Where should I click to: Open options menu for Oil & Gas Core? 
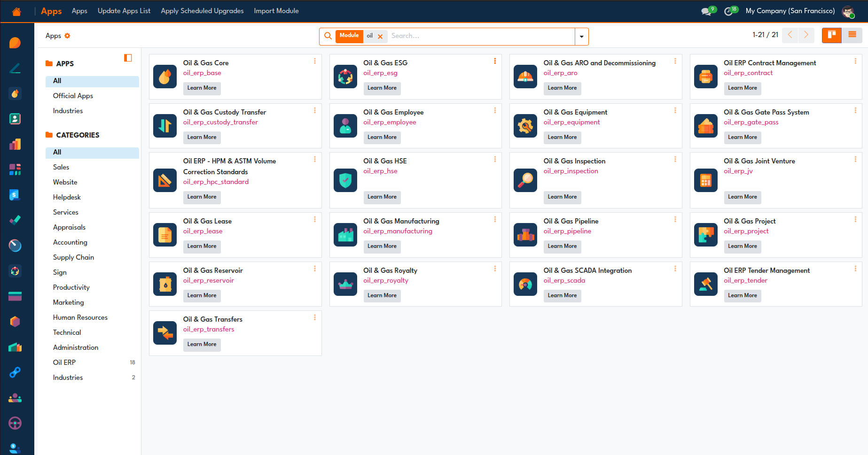click(315, 61)
